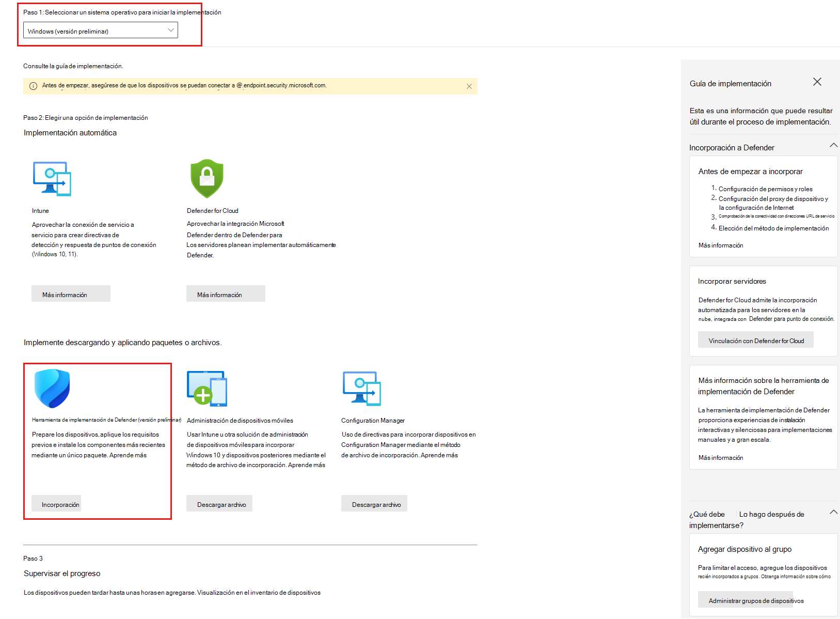Screen dimensions: 840x619
Task: Click Aprende más in mobile device administration card
Action: (x=307, y=465)
